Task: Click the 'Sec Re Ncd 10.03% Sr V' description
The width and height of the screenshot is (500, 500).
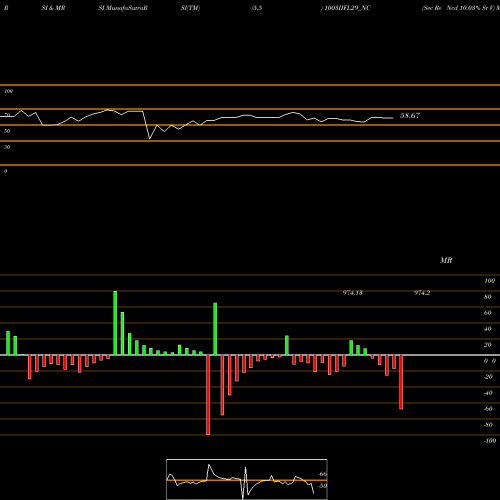Action: 458,8
